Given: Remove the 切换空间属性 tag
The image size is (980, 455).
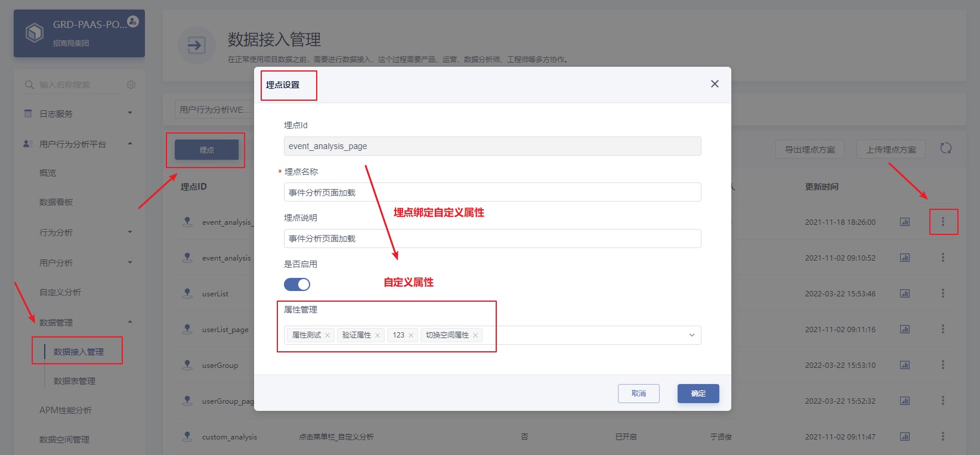Looking at the screenshot, I should tap(475, 335).
